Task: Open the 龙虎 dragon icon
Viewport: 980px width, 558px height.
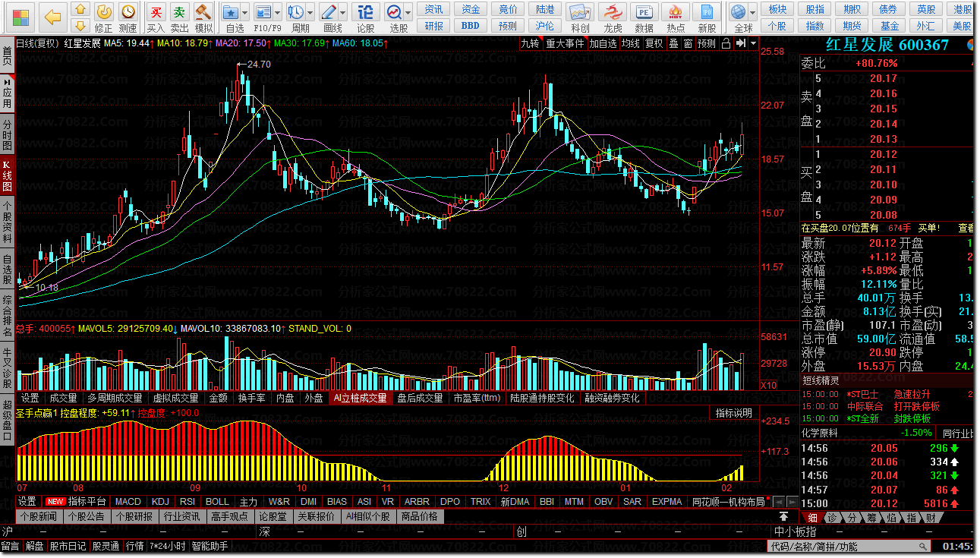Action: tap(612, 11)
